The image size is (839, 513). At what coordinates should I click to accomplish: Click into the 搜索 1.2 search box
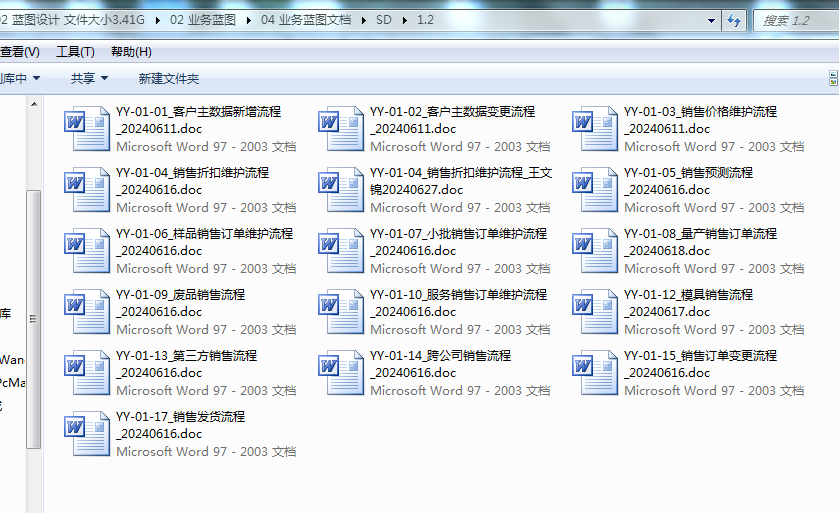point(796,20)
